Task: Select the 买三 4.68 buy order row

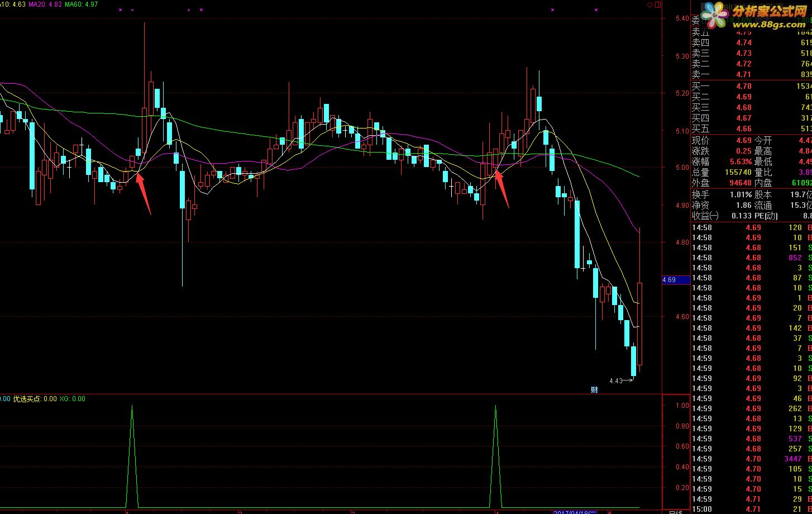Action: tap(752, 107)
